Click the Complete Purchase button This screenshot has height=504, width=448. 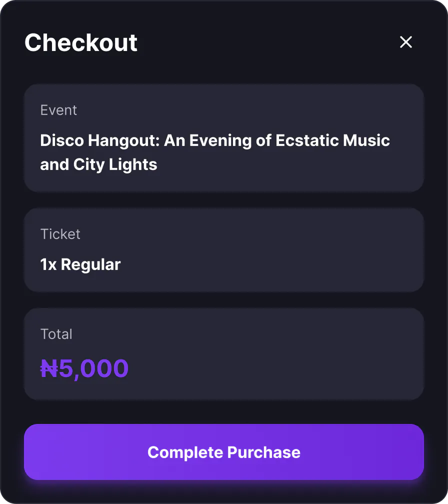[x=224, y=452]
